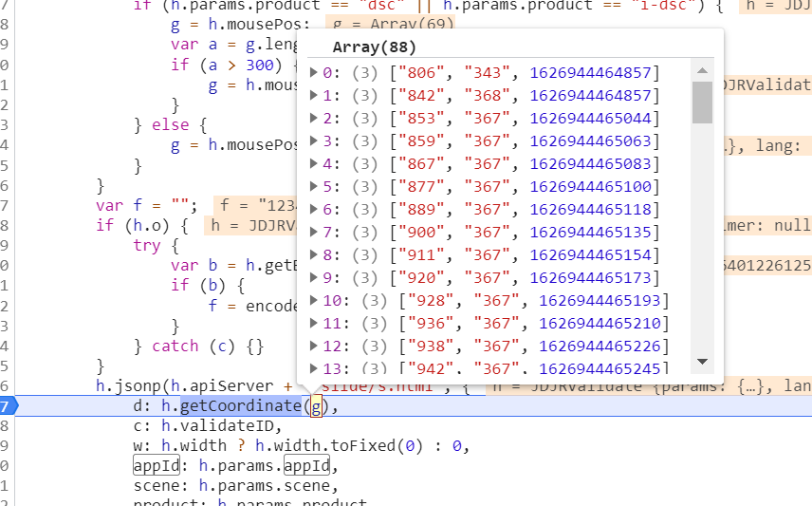Expand array entry 1 with "842"
Viewport: 812px width, 506px height.
313,95
